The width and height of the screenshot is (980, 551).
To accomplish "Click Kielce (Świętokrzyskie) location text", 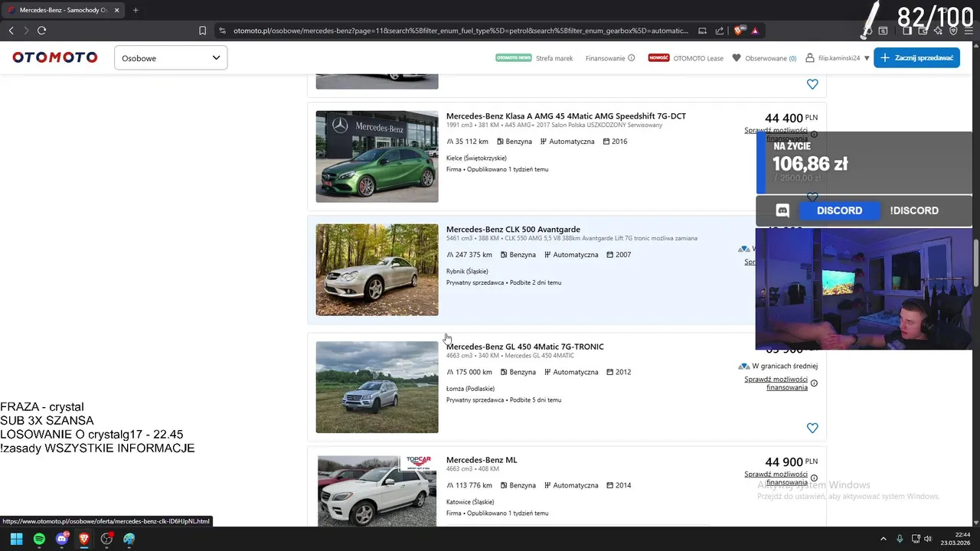I will point(476,158).
